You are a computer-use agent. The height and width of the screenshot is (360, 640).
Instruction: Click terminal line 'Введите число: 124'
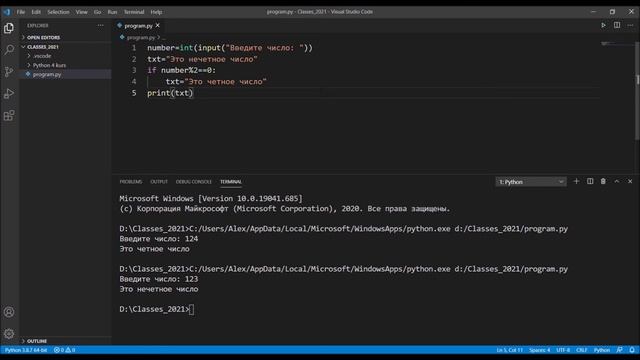159,239
